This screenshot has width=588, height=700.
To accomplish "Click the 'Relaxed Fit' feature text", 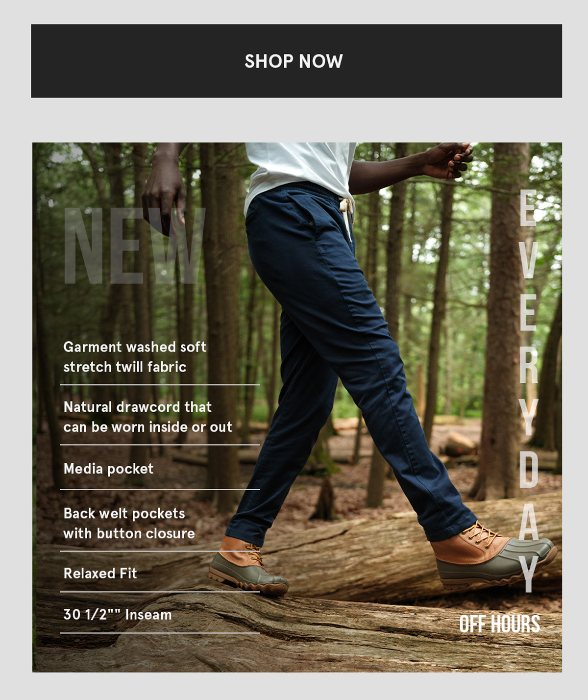I will pos(100,573).
